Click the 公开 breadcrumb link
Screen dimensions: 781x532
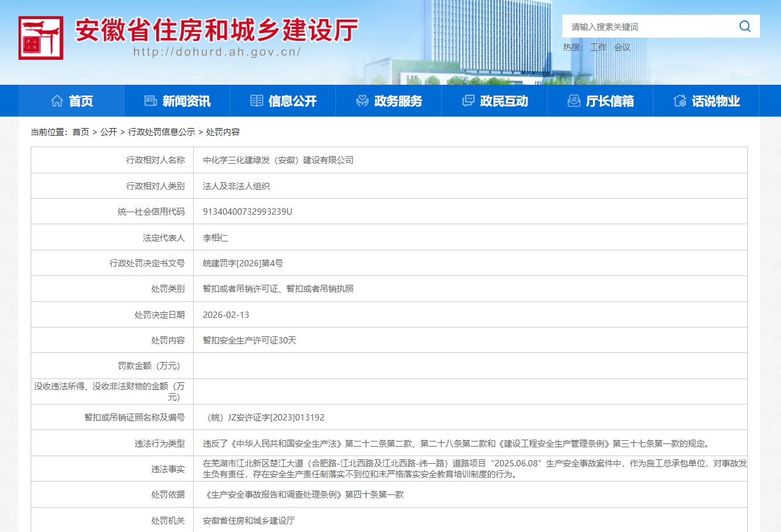pos(108,132)
